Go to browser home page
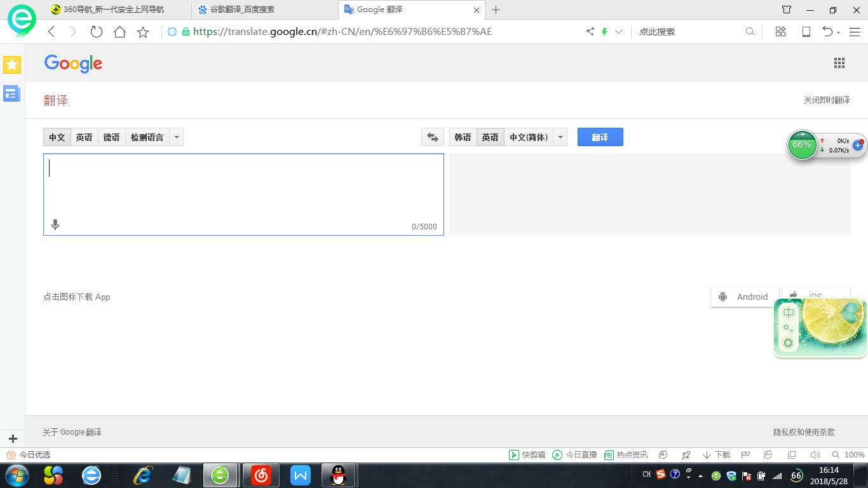868x488 pixels. tap(119, 32)
